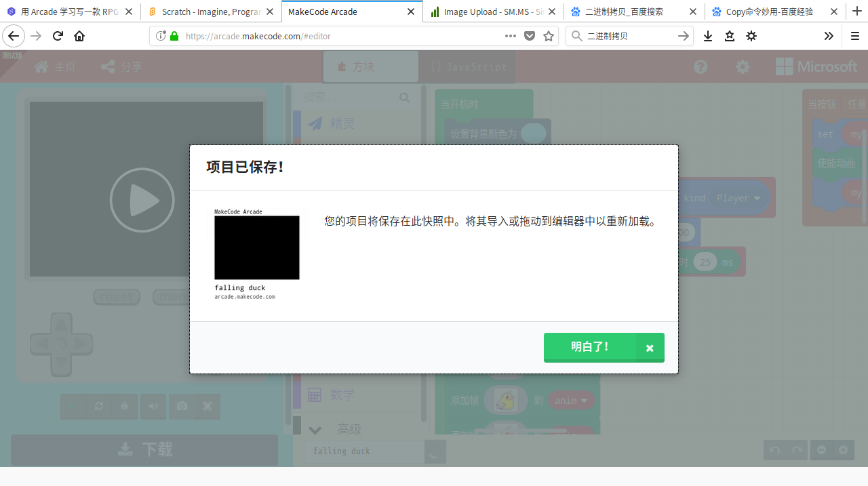Open the browser home page

pyautogui.click(x=79, y=36)
